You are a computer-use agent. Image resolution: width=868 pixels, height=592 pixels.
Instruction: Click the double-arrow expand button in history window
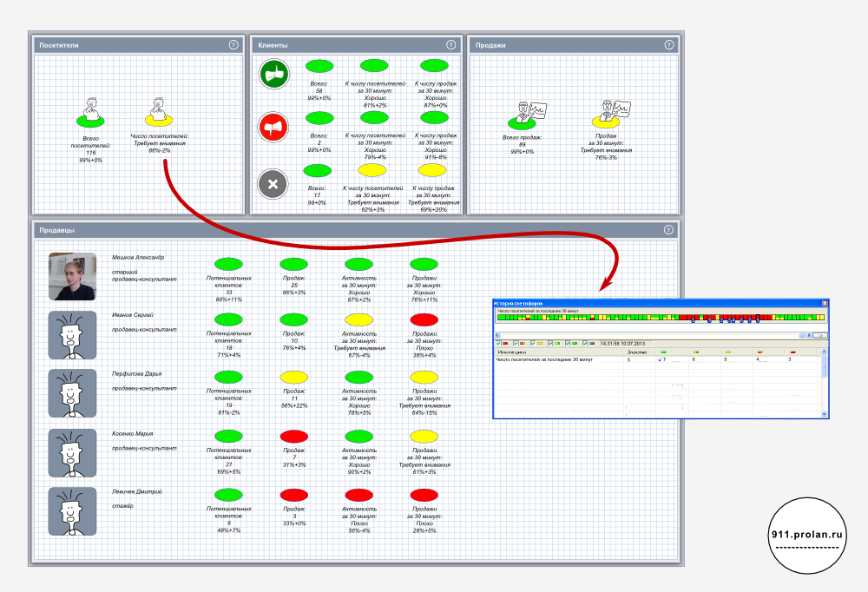click(x=820, y=334)
